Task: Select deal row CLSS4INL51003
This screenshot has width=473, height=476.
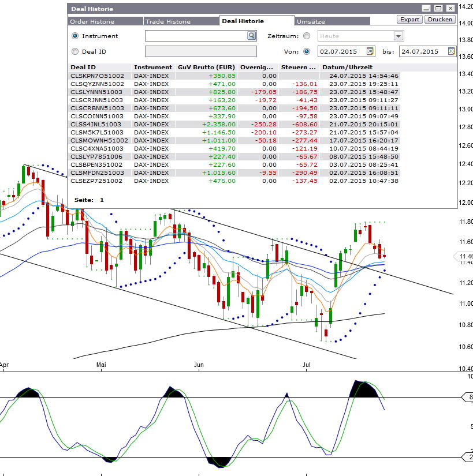Action: tap(96, 124)
